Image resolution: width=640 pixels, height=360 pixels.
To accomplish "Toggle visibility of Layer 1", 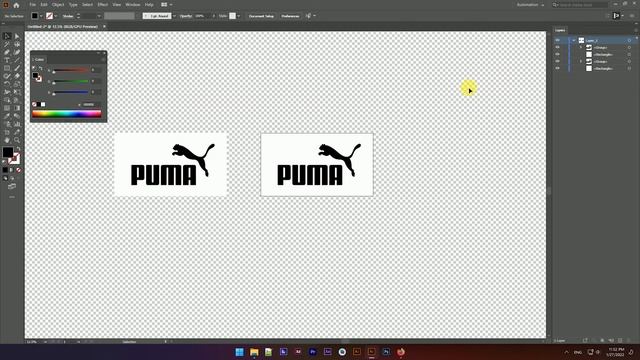I will (x=558, y=40).
